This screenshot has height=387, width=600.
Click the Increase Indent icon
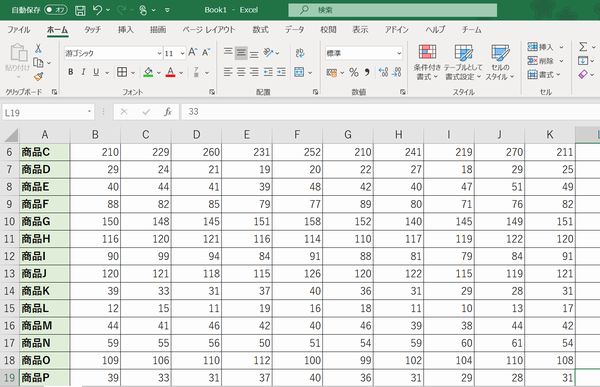click(x=281, y=72)
